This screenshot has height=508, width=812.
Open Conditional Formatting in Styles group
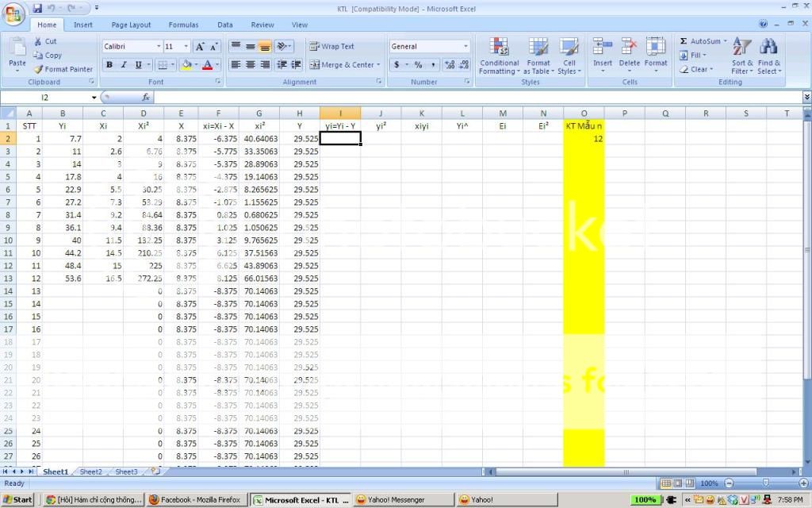(499, 56)
